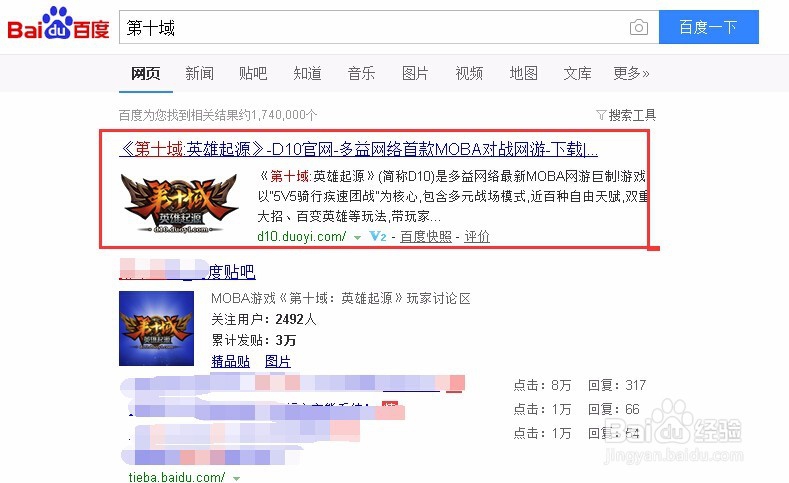Open the 第十域:英雄起源 D10官网 result link

359,149
